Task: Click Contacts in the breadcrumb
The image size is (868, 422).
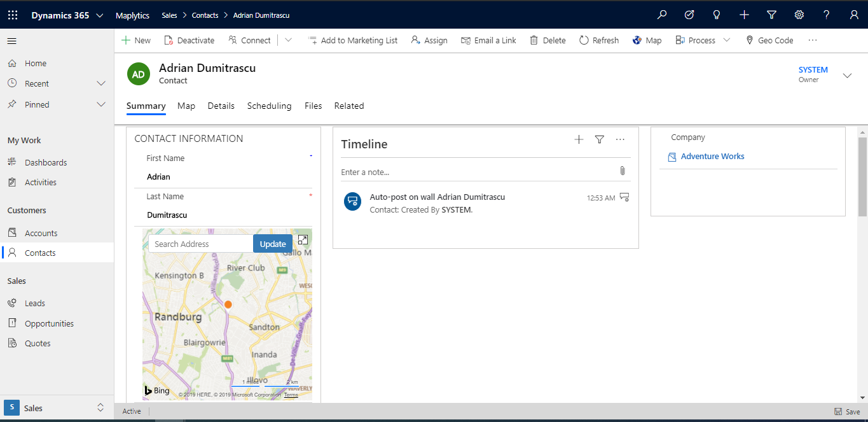Action: (205, 15)
